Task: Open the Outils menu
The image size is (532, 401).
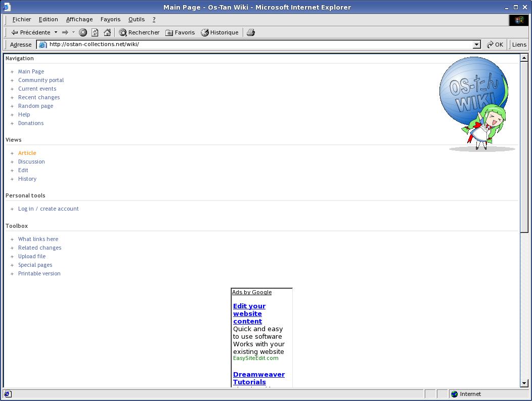Action: coord(137,19)
